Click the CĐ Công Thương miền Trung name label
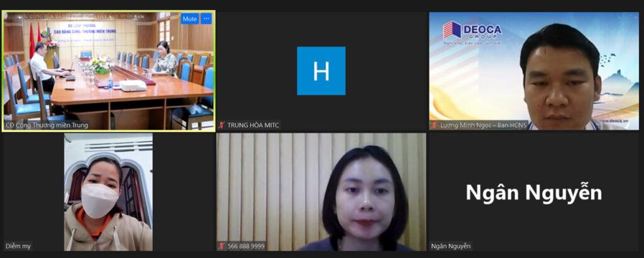This screenshot has width=644, height=258. click(x=47, y=125)
